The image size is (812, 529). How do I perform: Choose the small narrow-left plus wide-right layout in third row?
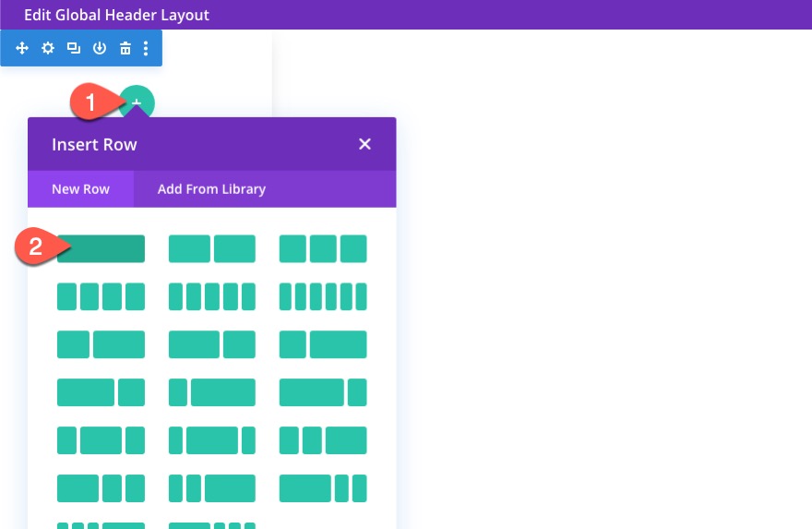pos(101,344)
